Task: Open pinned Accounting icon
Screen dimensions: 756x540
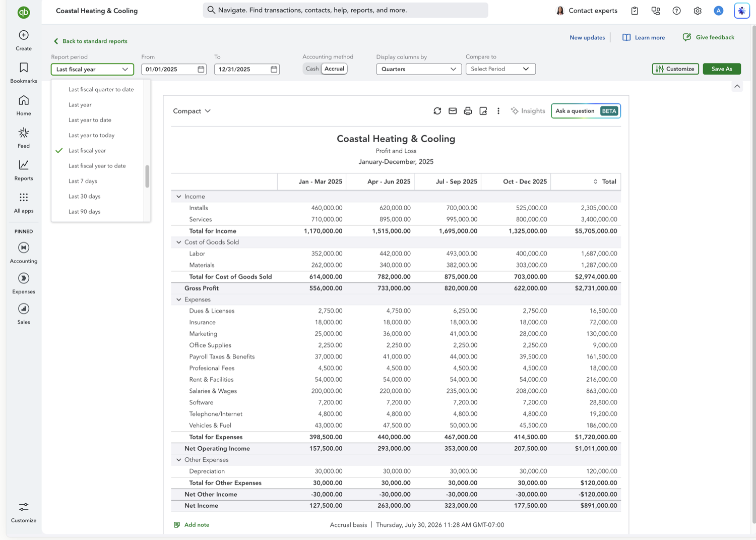Action: [24, 248]
